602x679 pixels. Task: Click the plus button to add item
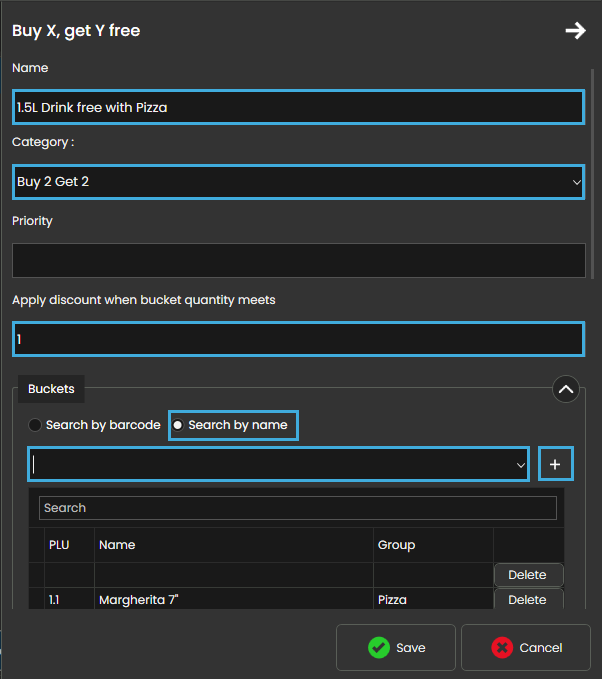click(x=555, y=465)
